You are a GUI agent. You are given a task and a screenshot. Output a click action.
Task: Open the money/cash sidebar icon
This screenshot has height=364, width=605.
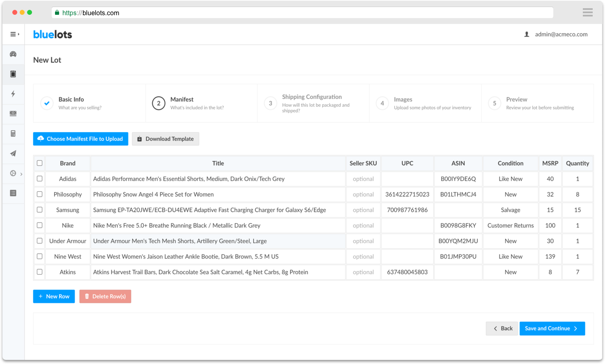click(x=13, y=113)
